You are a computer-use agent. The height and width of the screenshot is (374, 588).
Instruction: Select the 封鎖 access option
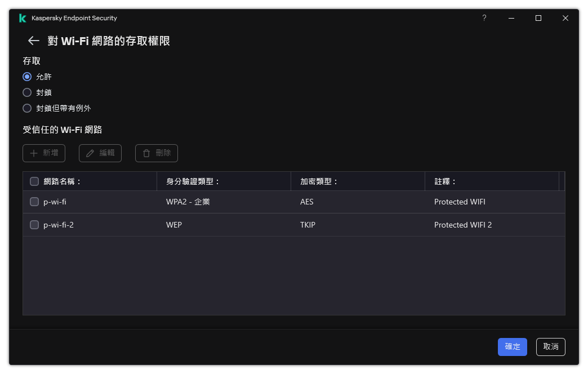27,92
